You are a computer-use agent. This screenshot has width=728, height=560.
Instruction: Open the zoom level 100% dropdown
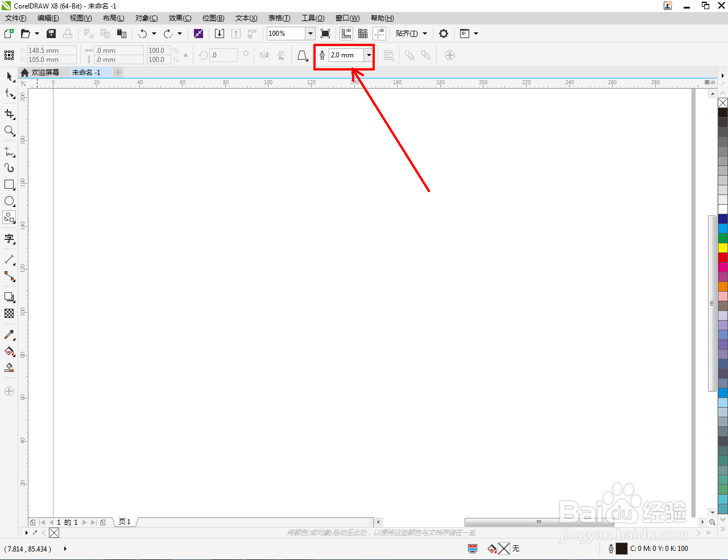tap(311, 34)
